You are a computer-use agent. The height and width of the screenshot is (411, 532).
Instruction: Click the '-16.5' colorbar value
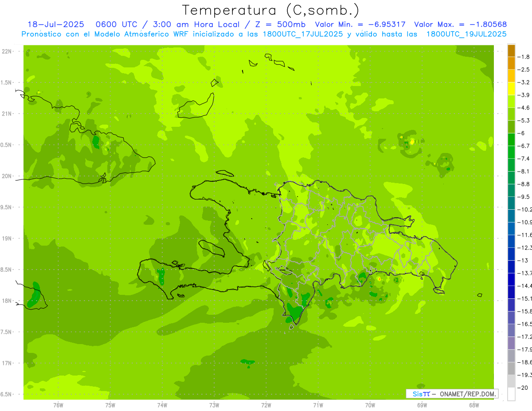525,324
